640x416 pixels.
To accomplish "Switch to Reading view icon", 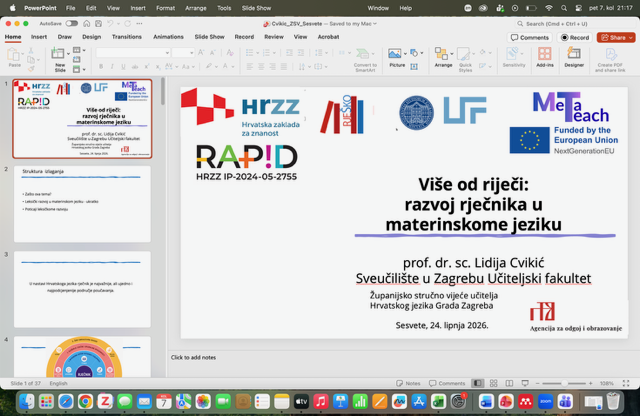I will click(x=509, y=383).
